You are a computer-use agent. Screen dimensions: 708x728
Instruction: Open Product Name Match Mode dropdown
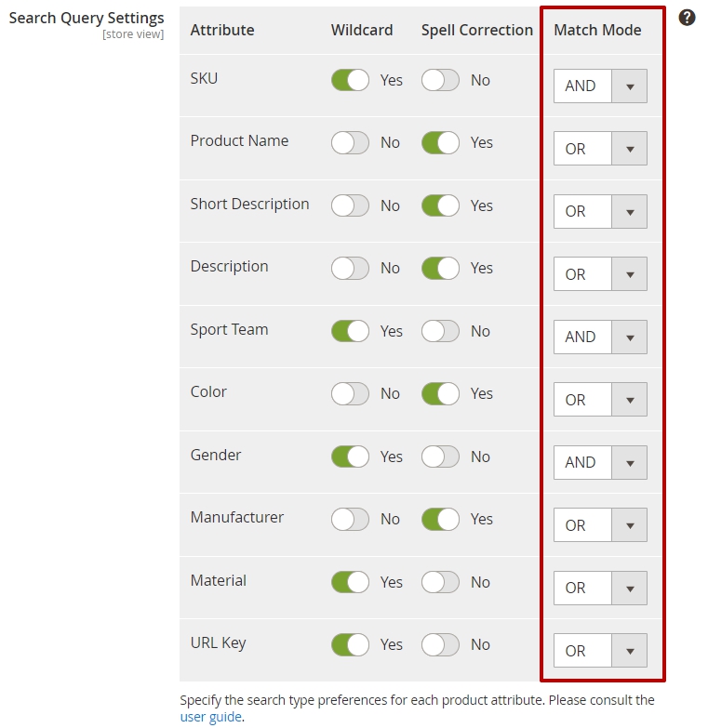(600, 149)
